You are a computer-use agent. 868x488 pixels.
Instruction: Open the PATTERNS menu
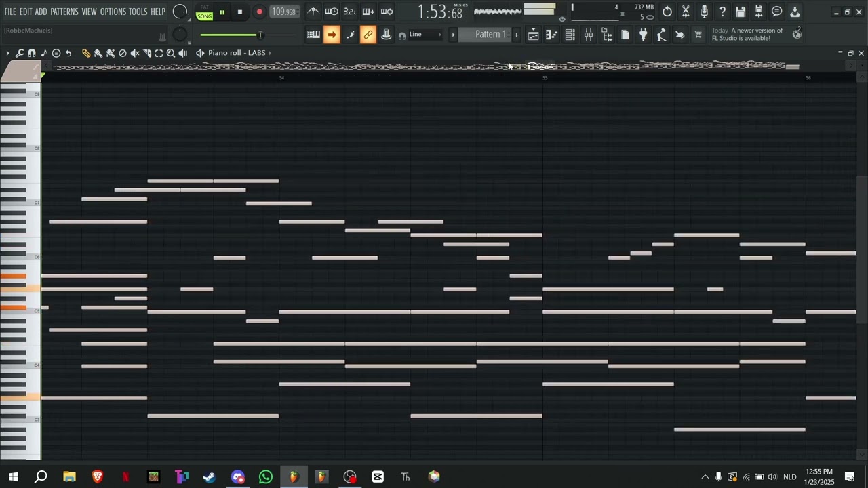pos(64,12)
